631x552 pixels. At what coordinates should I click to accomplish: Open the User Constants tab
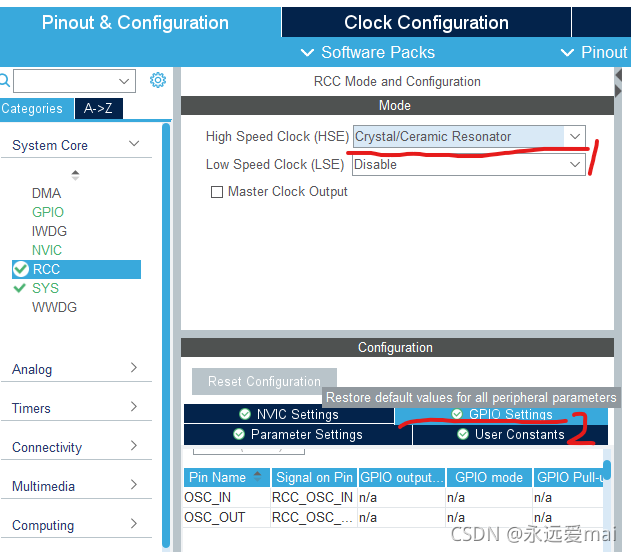point(510,435)
